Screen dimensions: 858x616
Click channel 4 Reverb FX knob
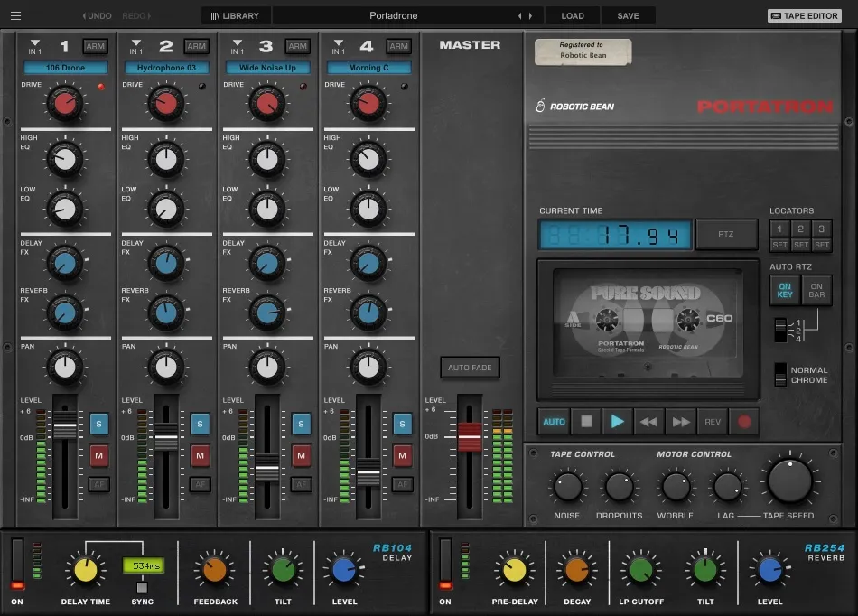368,313
